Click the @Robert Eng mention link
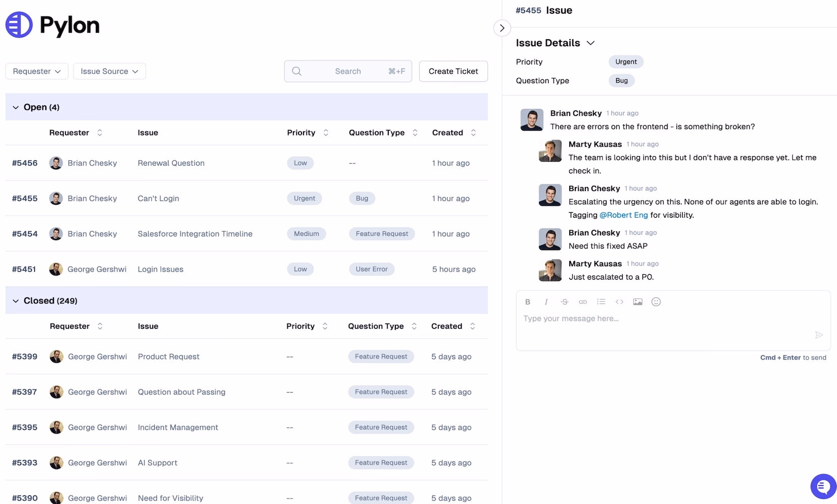 pyautogui.click(x=624, y=215)
